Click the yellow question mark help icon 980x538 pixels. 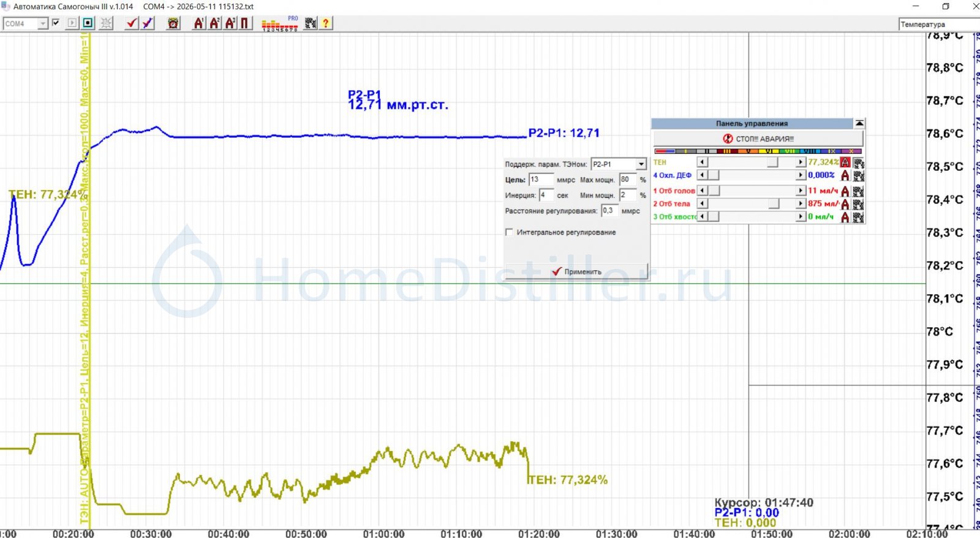326,23
